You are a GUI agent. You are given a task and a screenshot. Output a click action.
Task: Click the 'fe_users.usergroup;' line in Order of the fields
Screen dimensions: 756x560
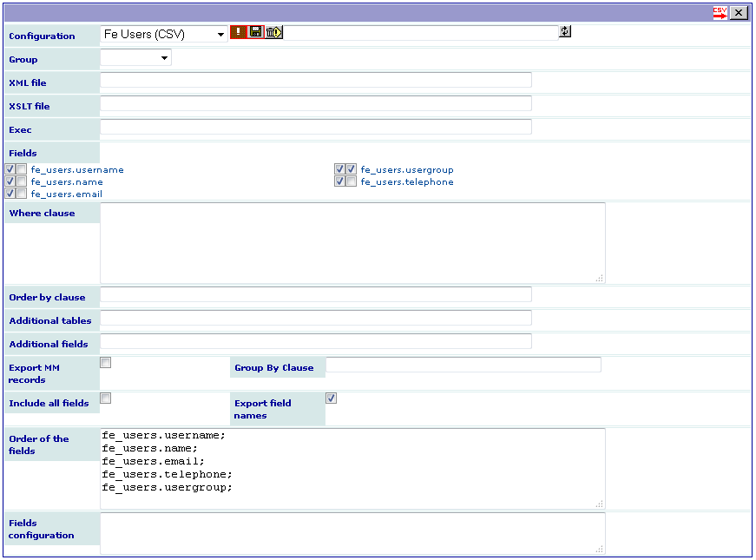[x=167, y=487]
